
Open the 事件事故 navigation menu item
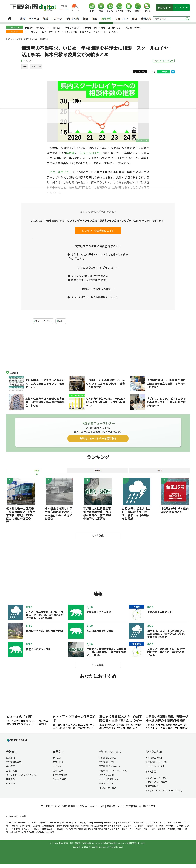34,19
